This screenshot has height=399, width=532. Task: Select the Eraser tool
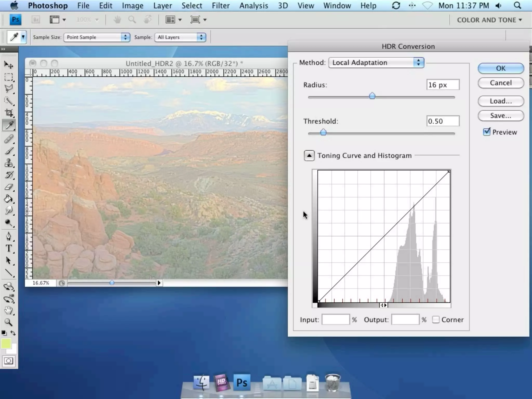(9, 187)
